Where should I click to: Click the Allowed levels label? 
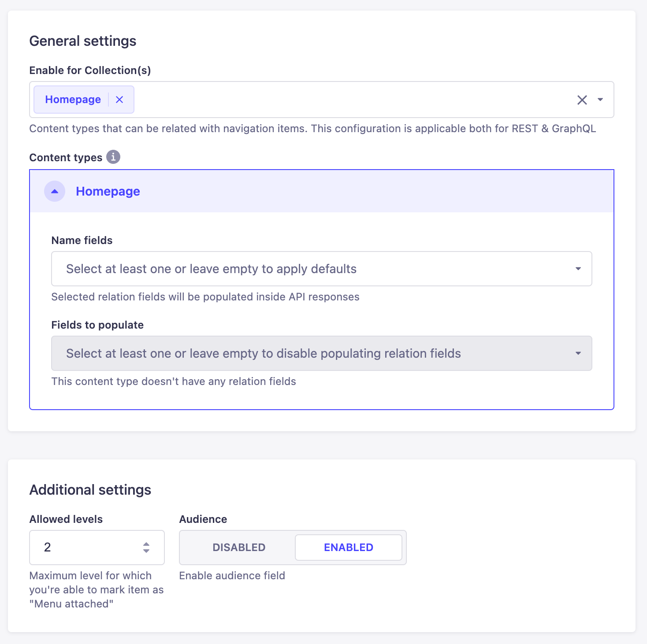click(66, 519)
